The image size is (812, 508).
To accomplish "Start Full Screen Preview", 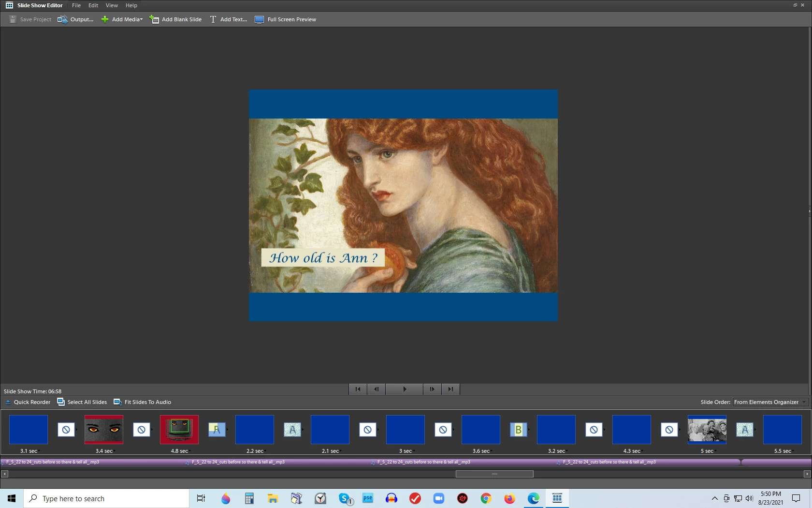I will coord(285,19).
